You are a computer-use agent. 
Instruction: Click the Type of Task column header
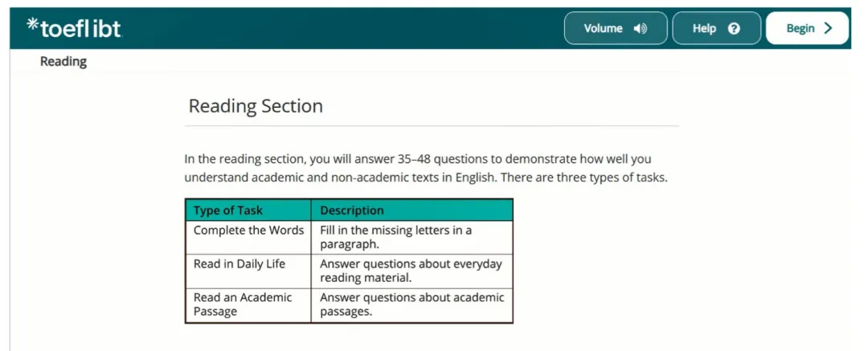tap(248, 210)
